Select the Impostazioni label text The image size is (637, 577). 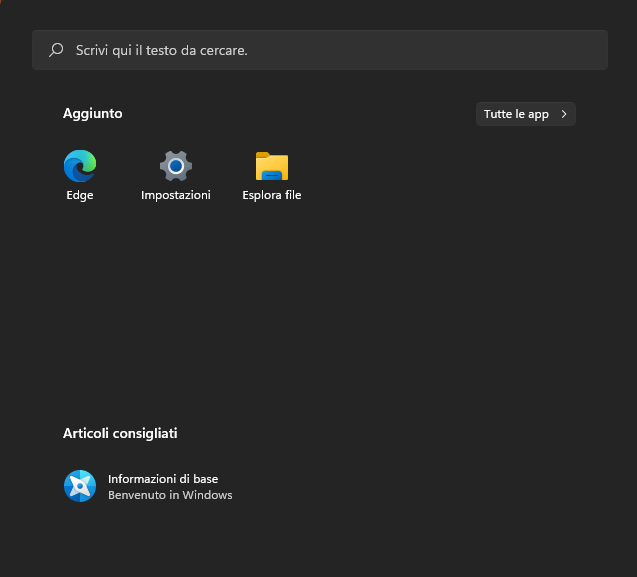176,195
